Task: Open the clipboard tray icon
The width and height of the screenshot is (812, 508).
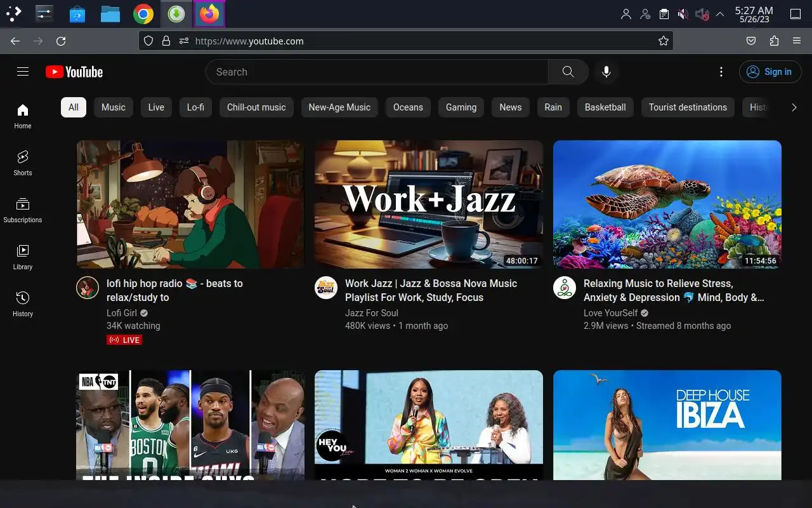Action: 664,14
